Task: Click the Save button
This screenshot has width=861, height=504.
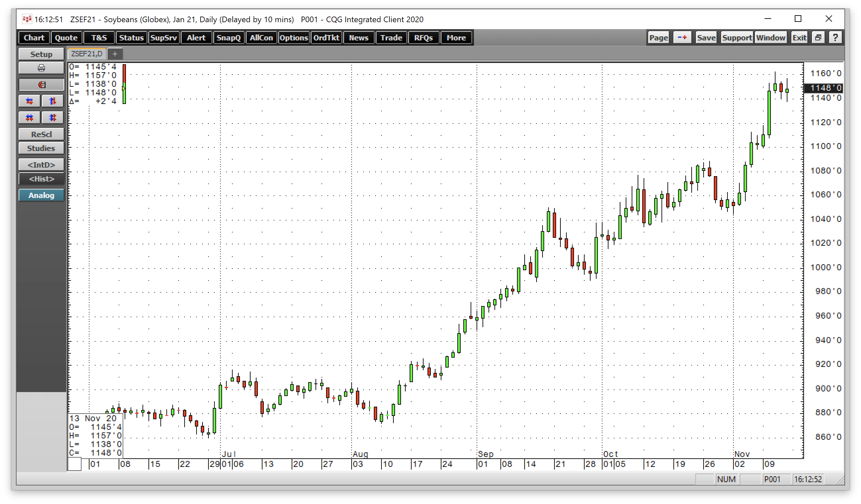Action: (706, 37)
